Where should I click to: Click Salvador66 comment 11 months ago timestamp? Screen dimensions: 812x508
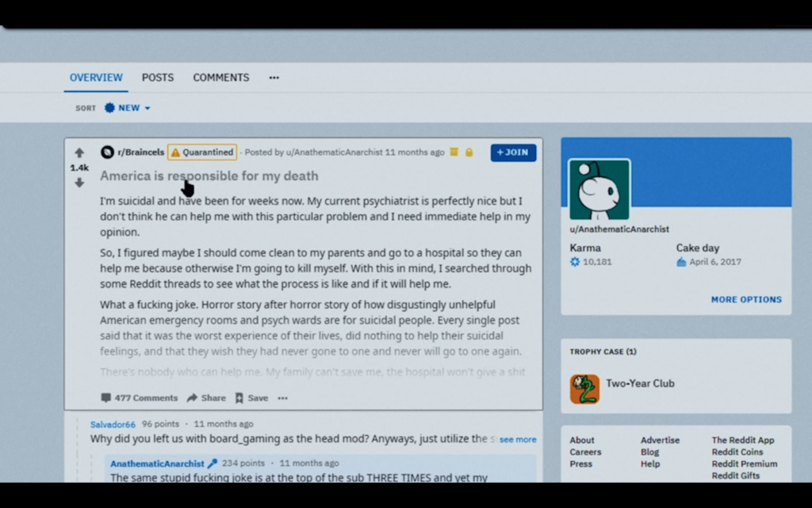[x=224, y=424]
